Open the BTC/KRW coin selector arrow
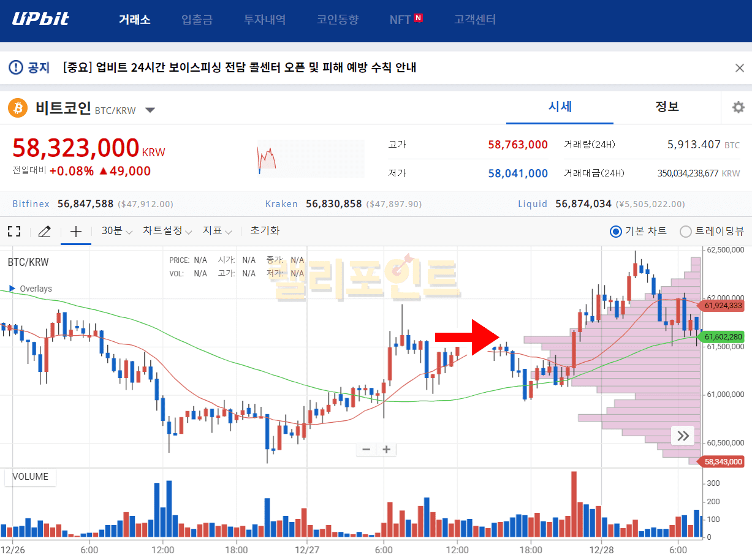This screenshot has height=560, width=752. tap(150, 110)
